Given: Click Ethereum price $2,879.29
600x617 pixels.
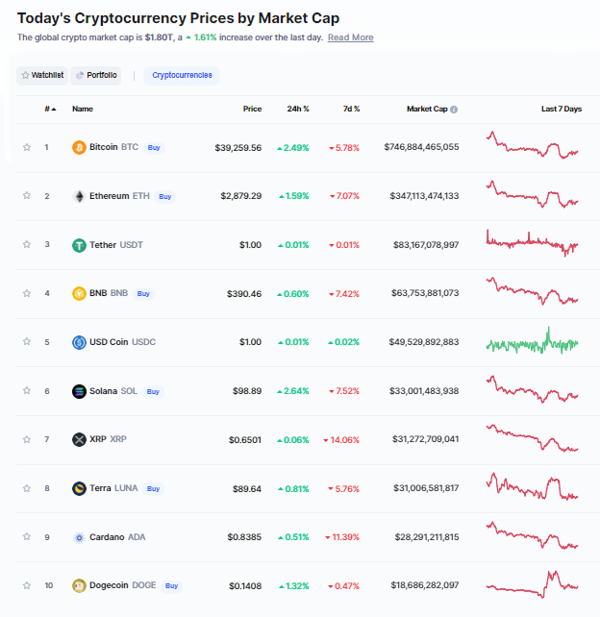Looking at the screenshot, I should (x=241, y=196).
